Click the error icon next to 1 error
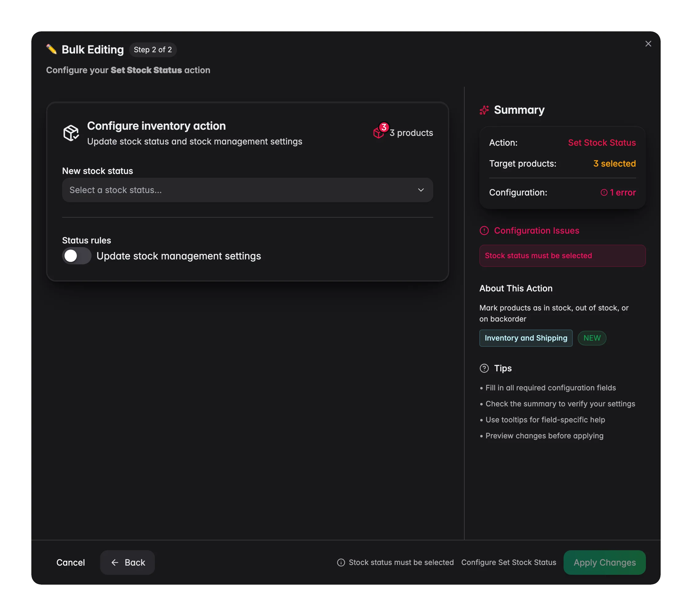The image size is (692, 616). tap(604, 192)
